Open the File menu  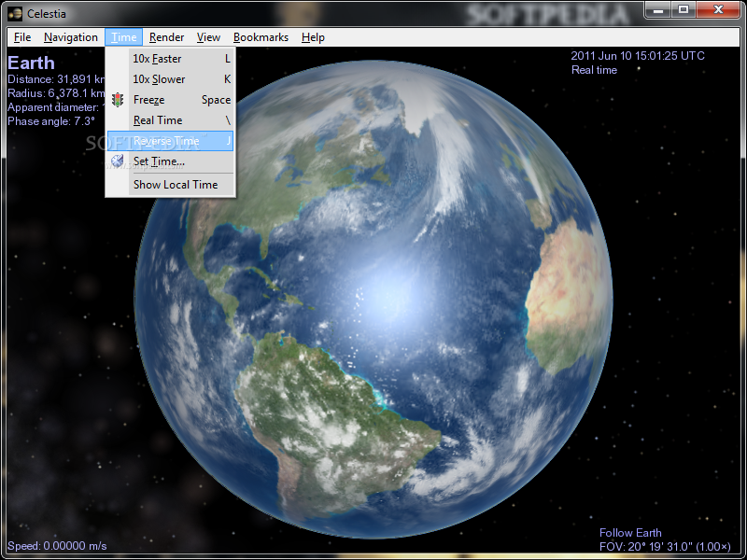point(21,37)
